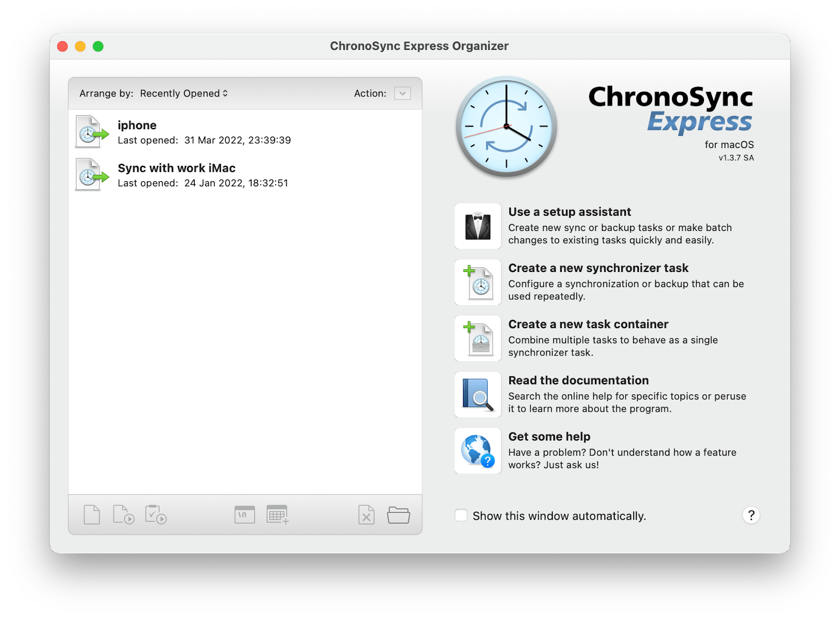This screenshot has height=619, width=840.
Task: Click Create a new synchronizer task heading
Action: 598,268
